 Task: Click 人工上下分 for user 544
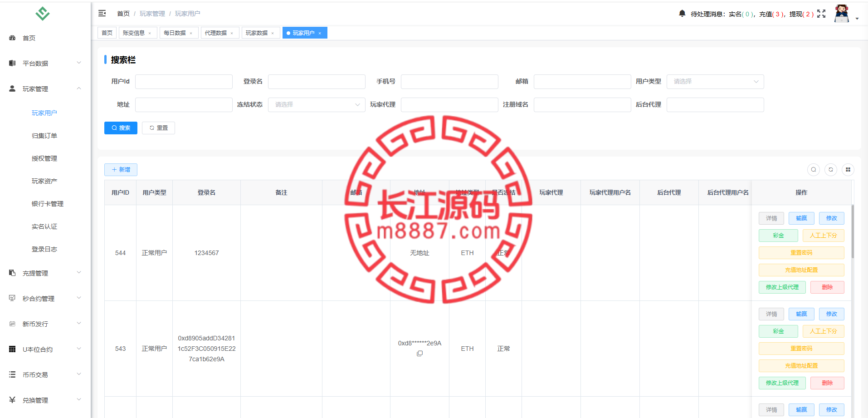point(824,236)
